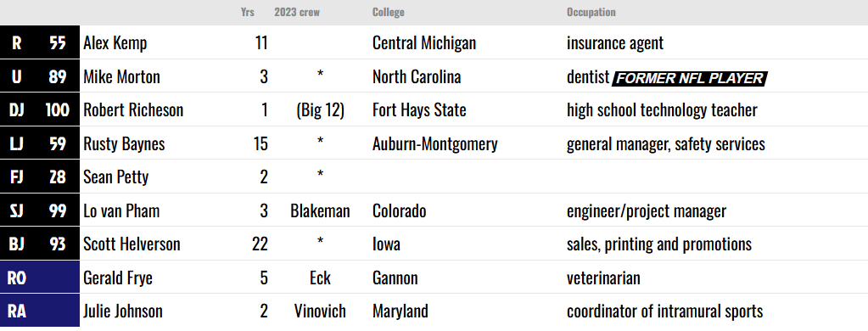This screenshot has height=331, width=868.
Task: Click the Yrs column header
Action: [248, 12]
